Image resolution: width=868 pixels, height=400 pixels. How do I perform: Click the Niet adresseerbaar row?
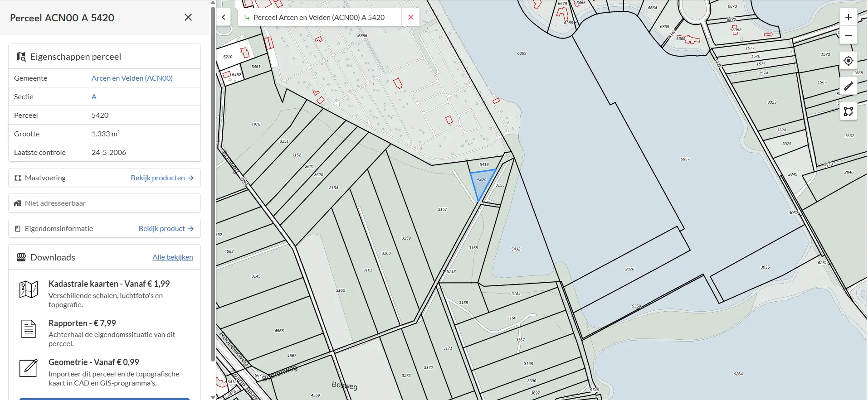pyautogui.click(x=104, y=203)
